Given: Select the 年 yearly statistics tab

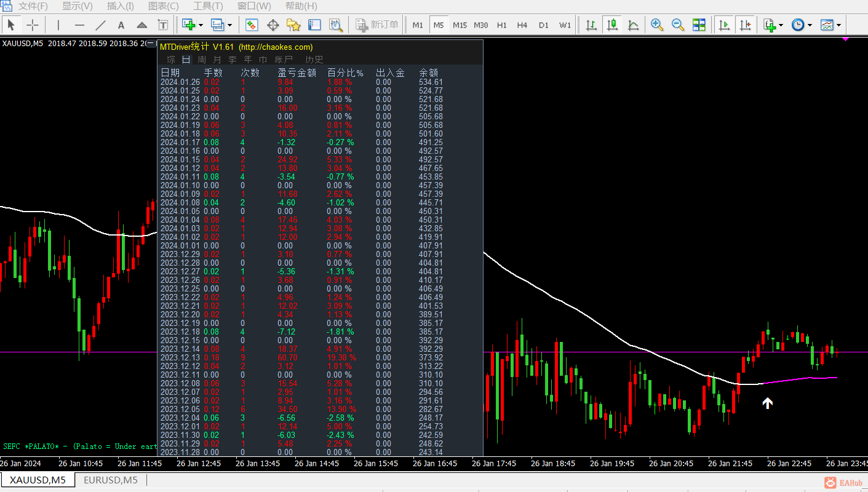Looking at the screenshot, I should tap(248, 60).
